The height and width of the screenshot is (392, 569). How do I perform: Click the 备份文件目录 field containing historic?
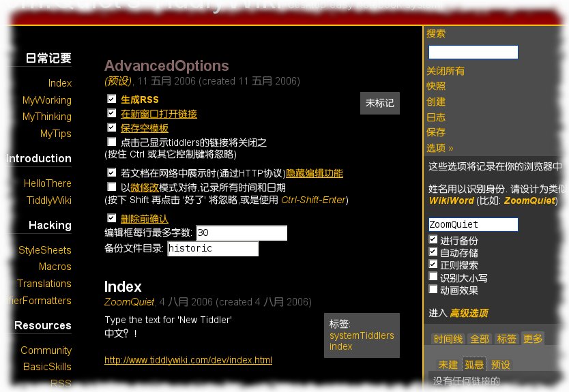point(213,249)
